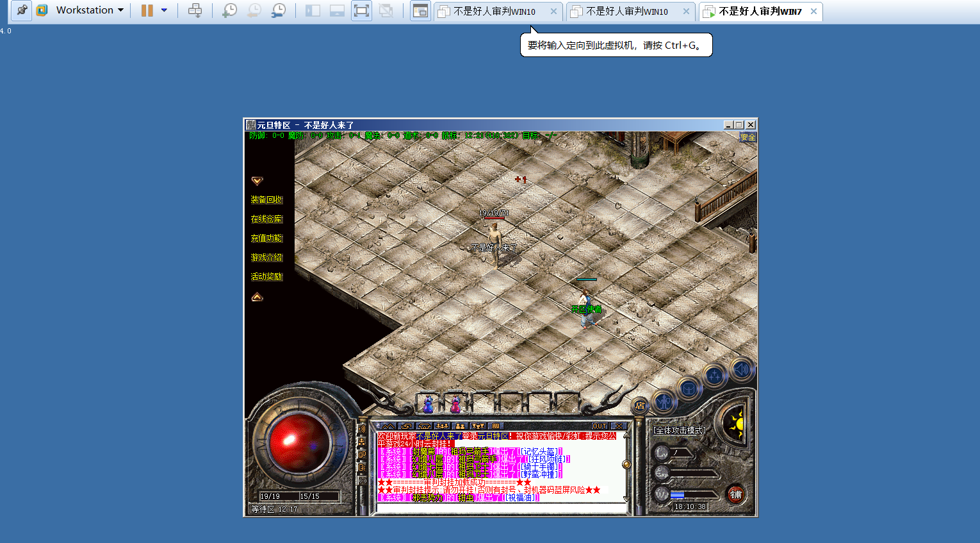
Task: Open the snapshot manager with wrench
Action: pos(279,10)
